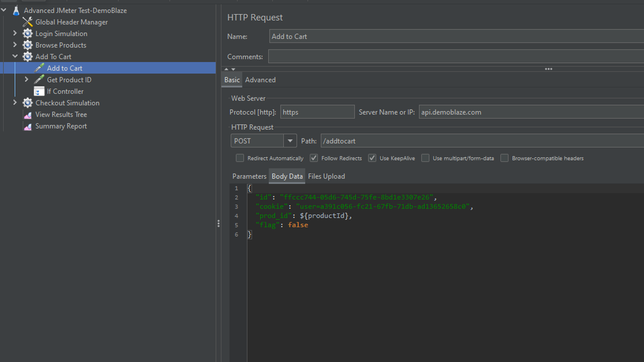
Task: Click the Name field containing Add to Cart
Action: (456, 36)
